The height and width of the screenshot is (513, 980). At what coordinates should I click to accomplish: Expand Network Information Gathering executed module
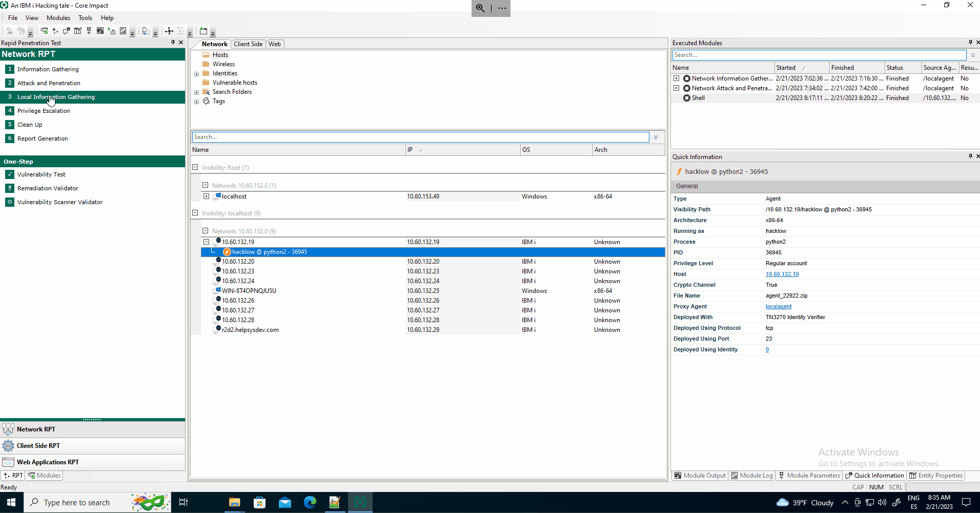coord(677,78)
